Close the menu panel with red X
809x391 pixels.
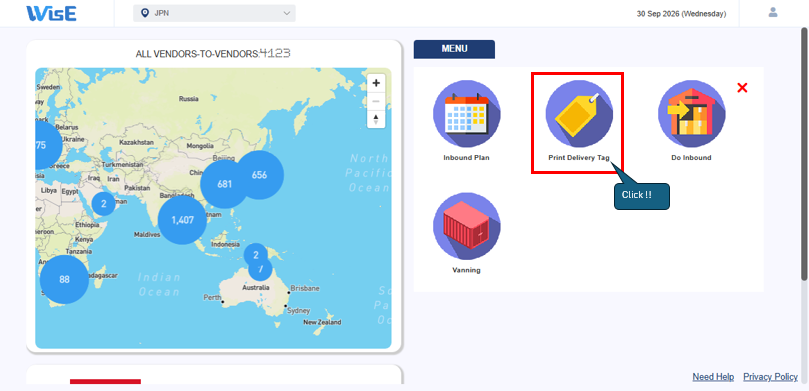click(x=742, y=88)
